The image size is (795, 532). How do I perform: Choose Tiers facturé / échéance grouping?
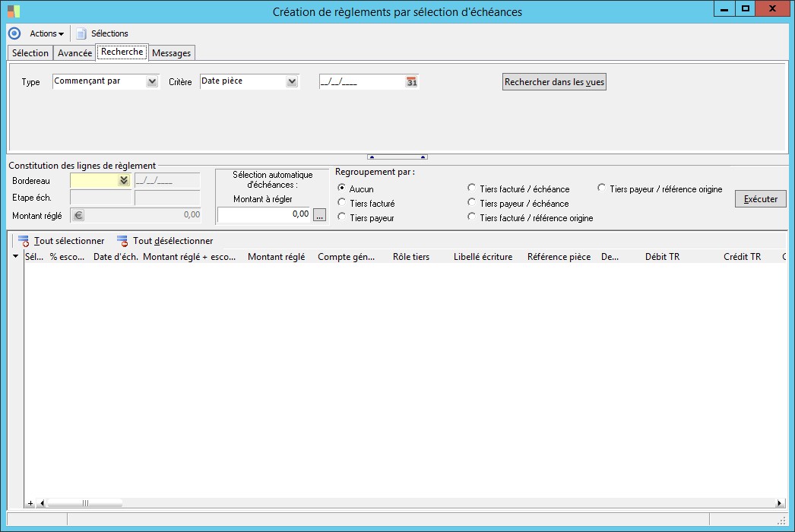471,188
